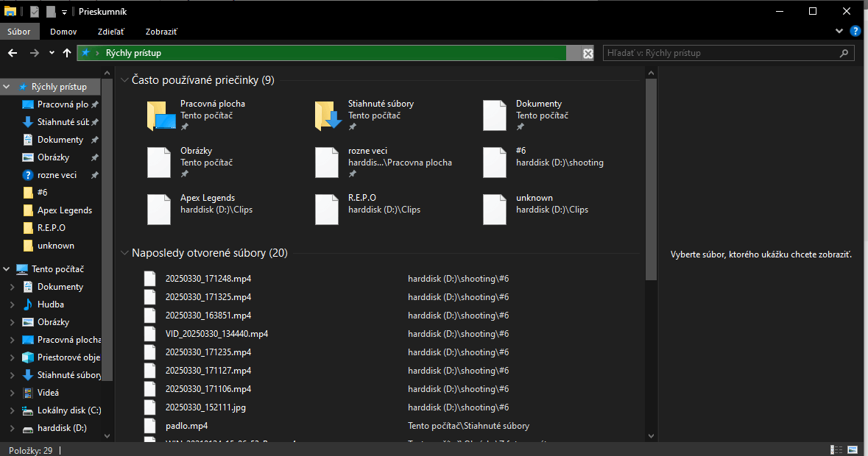This screenshot has width=868, height=456.
Task: Select #6 folder in sidebar
Action: 43,193
